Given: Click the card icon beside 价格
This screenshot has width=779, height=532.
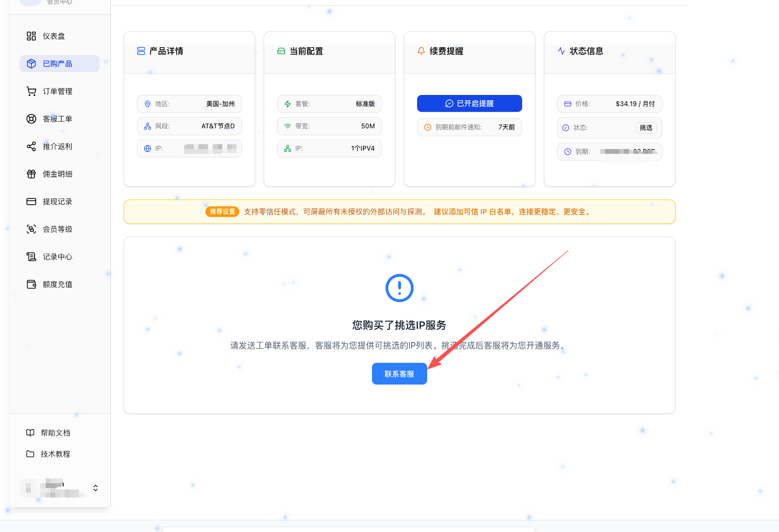Looking at the screenshot, I should coord(568,104).
